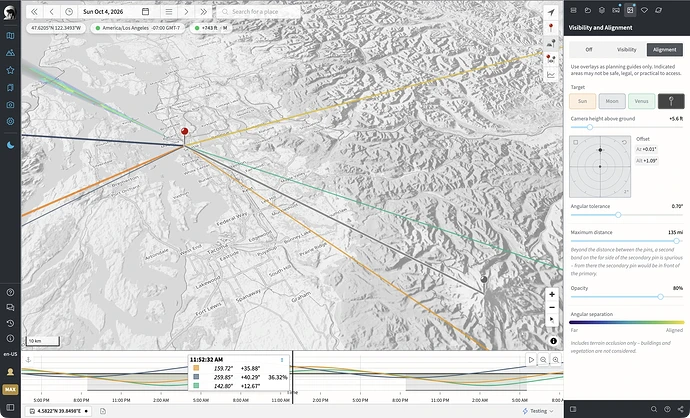This screenshot has width=690, height=418.
Task: Open the elevation profile chart tool
Action: pos(551,74)
